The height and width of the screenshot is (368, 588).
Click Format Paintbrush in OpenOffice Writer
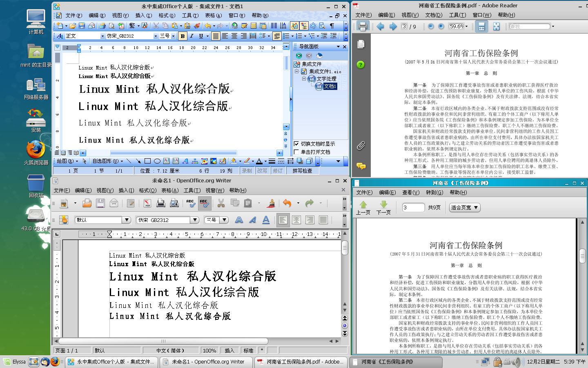click(271, 203)
